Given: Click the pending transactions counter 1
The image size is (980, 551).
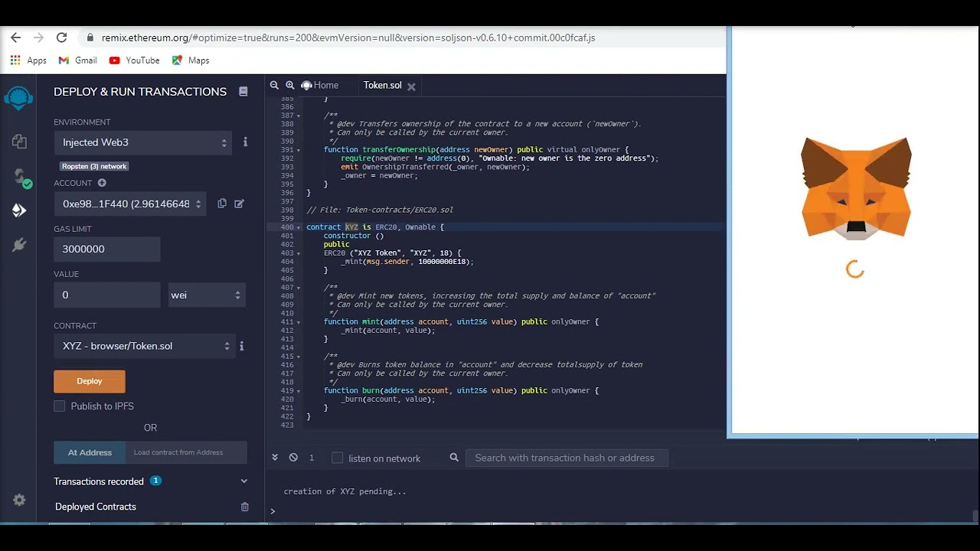Looking at the screenshot, I should click(x=312, y=458).
